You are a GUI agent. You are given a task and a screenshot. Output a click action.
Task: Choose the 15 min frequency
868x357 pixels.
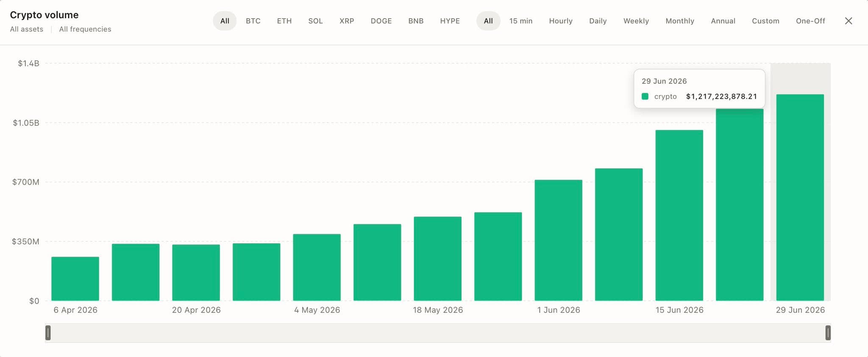coord(521,21)
